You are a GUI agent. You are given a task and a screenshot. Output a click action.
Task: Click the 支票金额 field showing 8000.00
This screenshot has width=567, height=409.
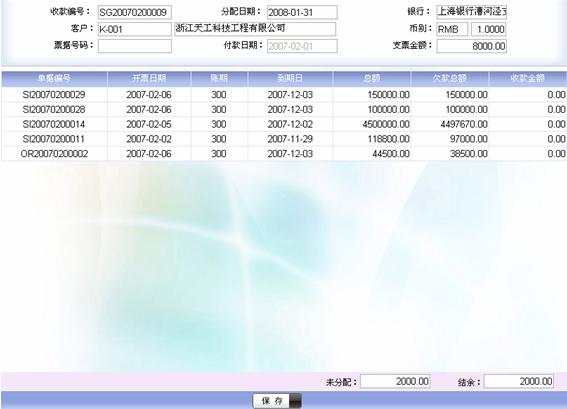[472, 46]
